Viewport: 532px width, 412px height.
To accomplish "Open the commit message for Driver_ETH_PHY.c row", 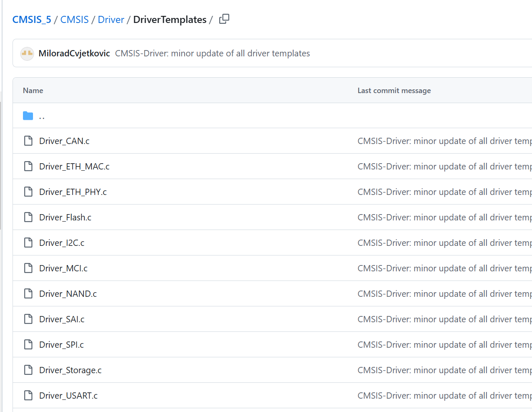I will [445, 192].
